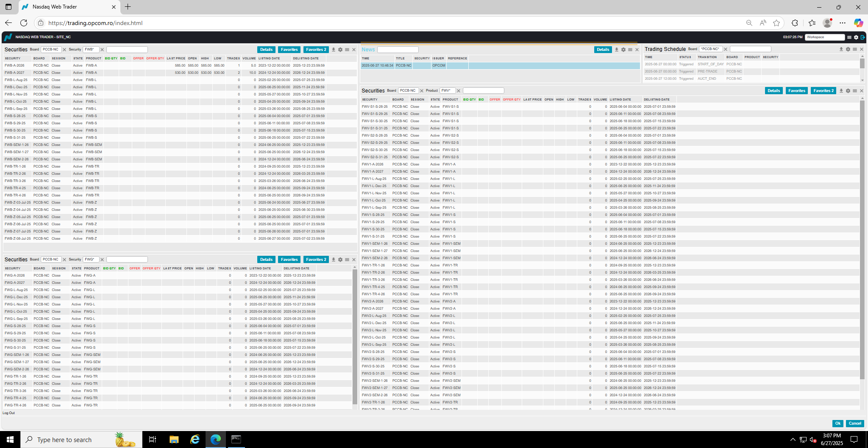Open settings gear of FWG Securities panel
The width and height of the screenshot is (868, 448).
[x=340, y=260]
